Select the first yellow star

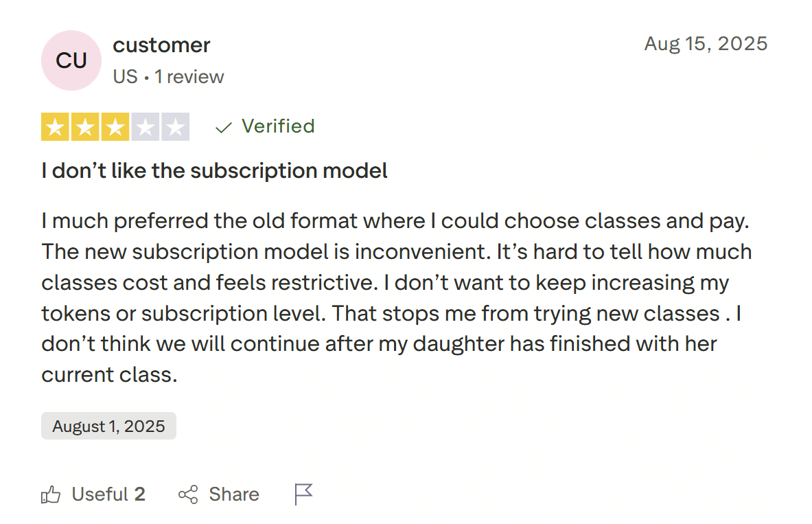click(54, 126)
